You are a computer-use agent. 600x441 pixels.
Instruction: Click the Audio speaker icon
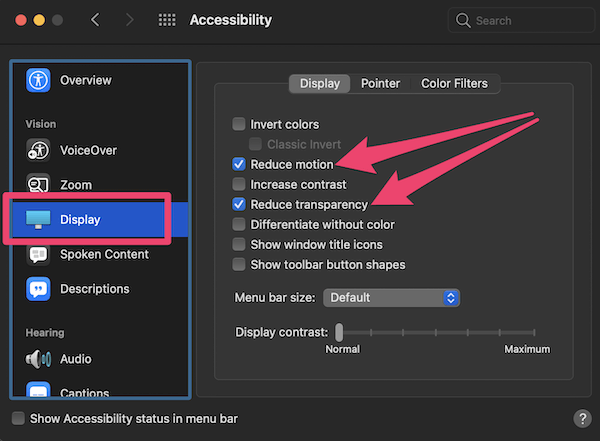coord(38,359)
